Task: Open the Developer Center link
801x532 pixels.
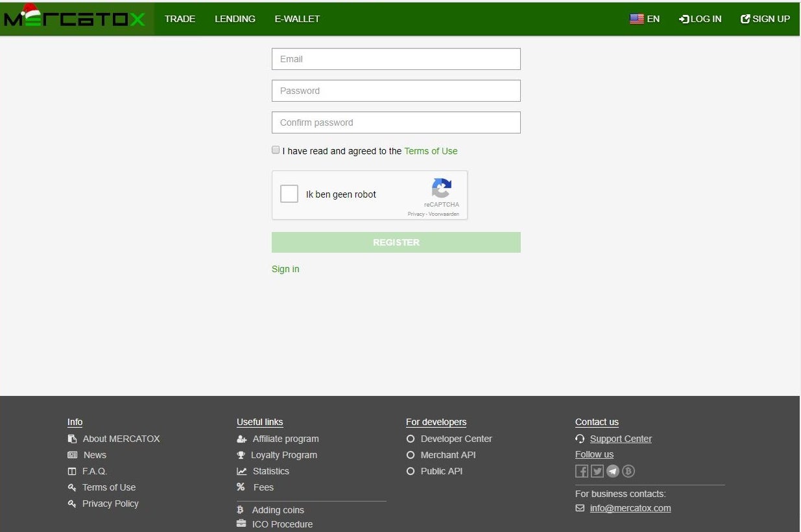Action: tap(456, 439)
